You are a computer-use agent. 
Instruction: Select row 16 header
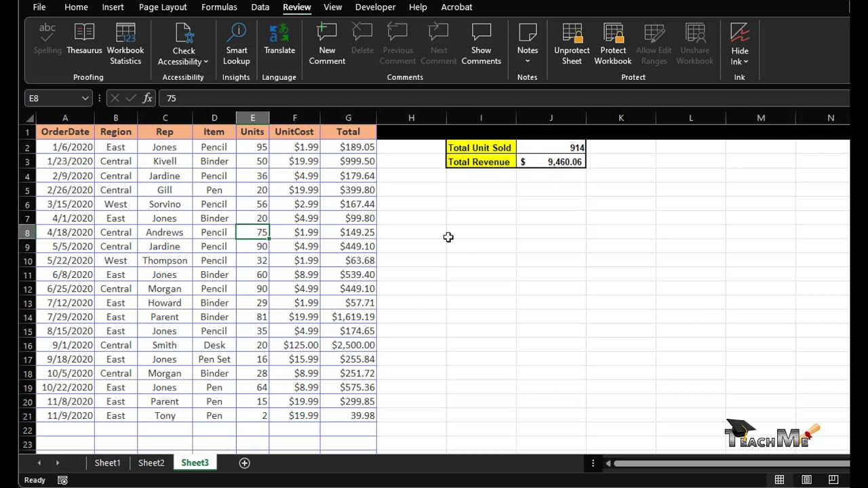pyautogui.click(x=28, y=345)
